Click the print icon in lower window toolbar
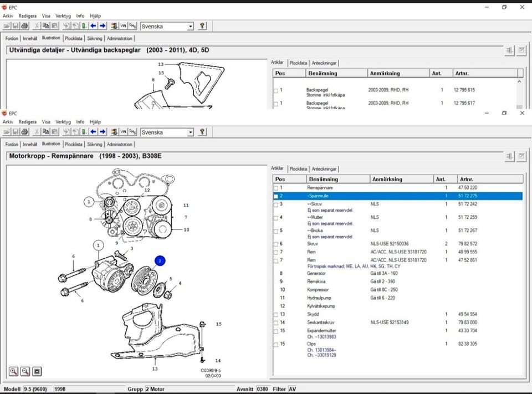This screenshot has width=532, height=394. (x=24, y=132)
